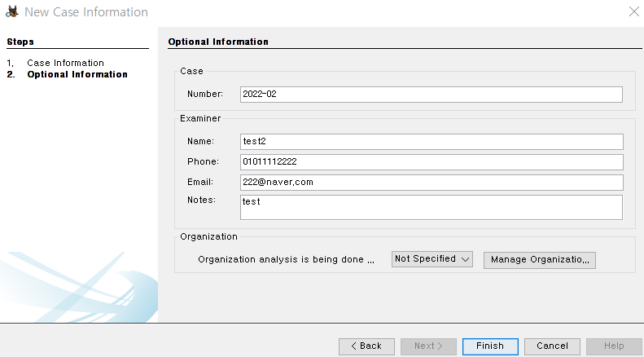
Task: Click the Organization group title
Action: (x=208, y=237)
